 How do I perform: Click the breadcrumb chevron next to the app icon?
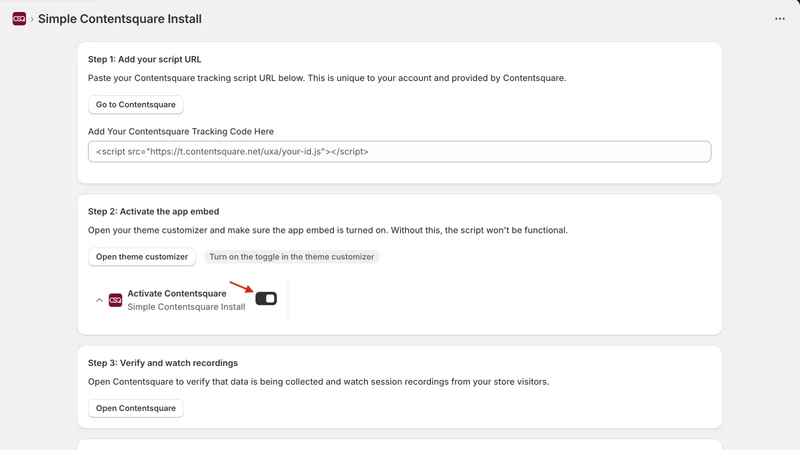pos(32,19)
